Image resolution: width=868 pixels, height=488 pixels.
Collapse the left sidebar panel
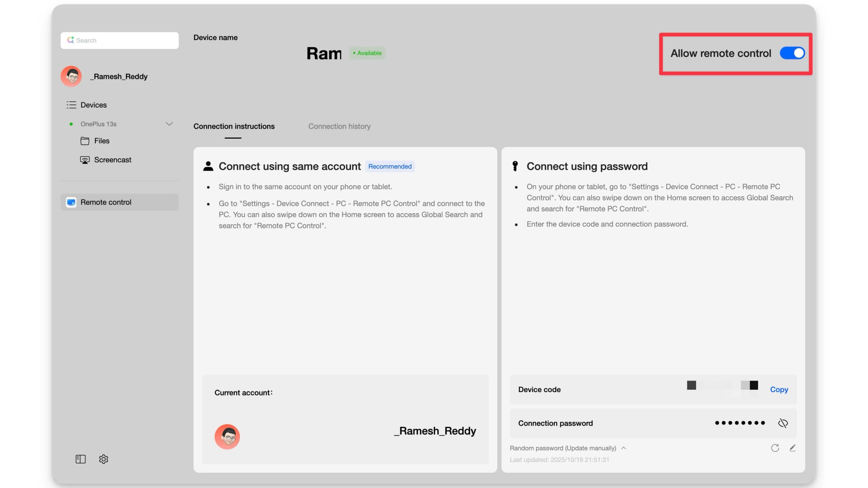pos(80,459)
